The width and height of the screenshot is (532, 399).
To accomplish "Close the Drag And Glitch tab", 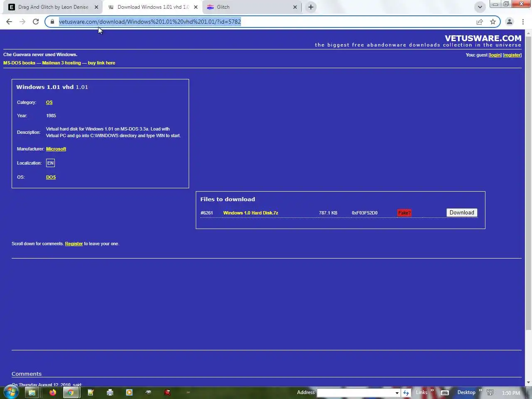I will 96,7.
